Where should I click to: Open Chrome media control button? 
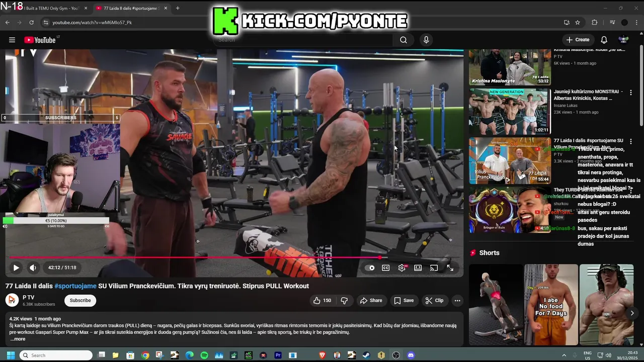coord(612,22)
